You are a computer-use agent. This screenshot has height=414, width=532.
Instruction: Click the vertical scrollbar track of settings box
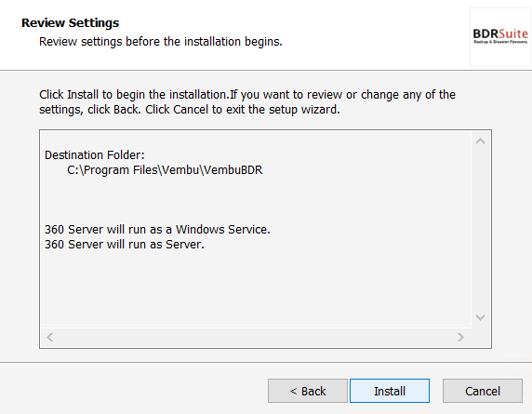[480, 230]
